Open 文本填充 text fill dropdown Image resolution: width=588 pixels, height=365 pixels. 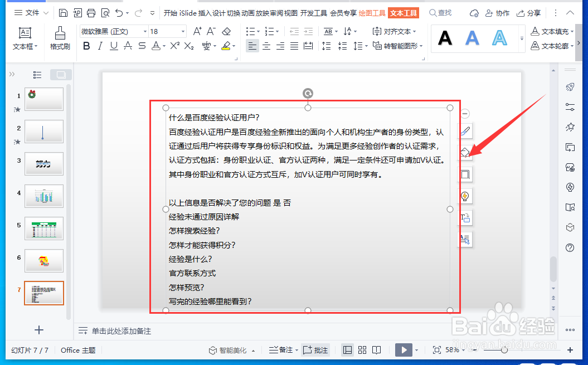552,32
